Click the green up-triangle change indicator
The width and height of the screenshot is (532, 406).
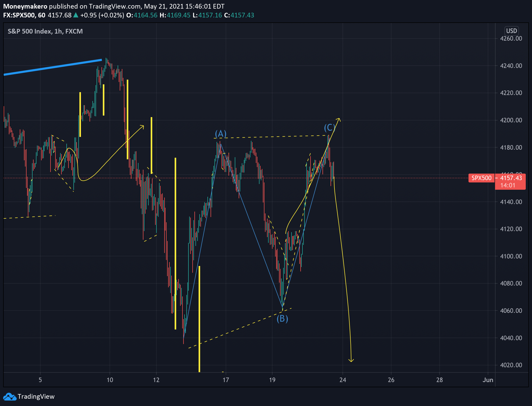(x=76, y=15)
